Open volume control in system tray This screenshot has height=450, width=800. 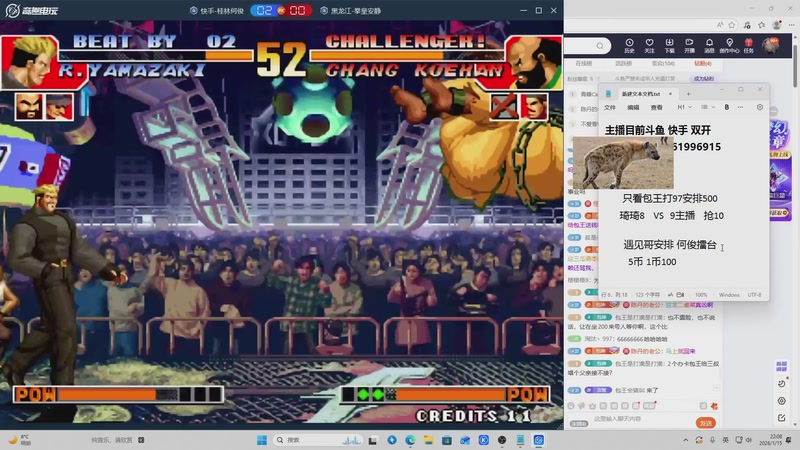coord(748,440)
